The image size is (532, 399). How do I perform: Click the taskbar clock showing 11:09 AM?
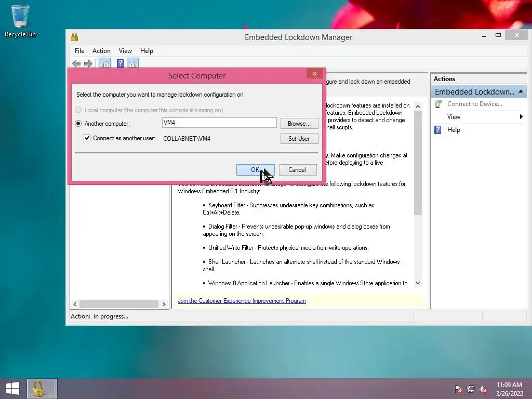pos(509,389)
